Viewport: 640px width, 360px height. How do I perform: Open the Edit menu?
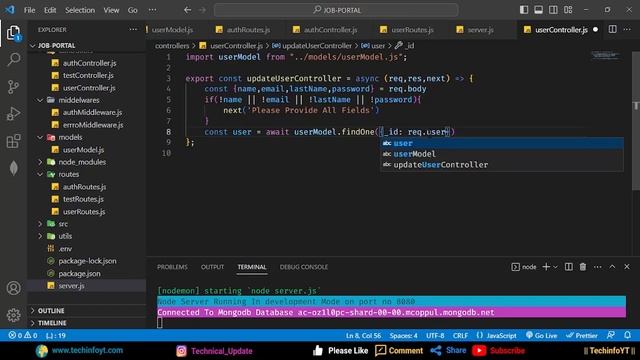click(x=50, y=10)
